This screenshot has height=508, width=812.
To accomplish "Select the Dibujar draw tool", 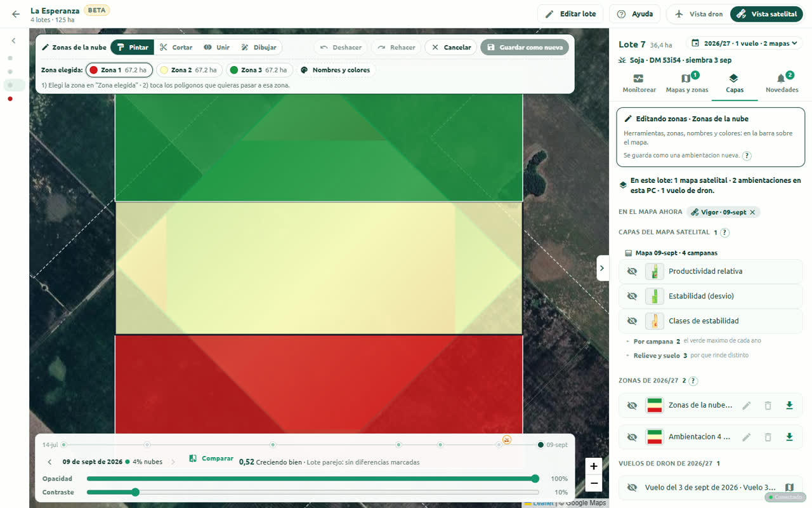I will [259, 47].
